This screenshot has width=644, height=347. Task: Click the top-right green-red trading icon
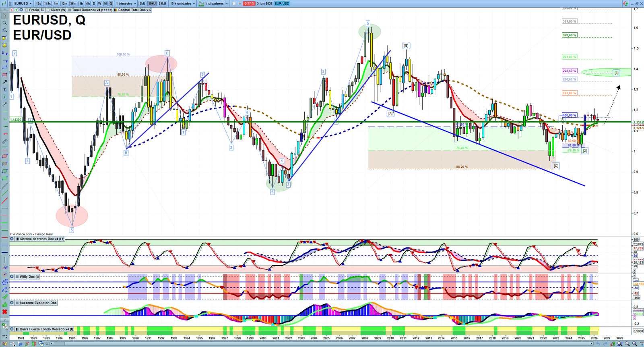tap(625, 3)
